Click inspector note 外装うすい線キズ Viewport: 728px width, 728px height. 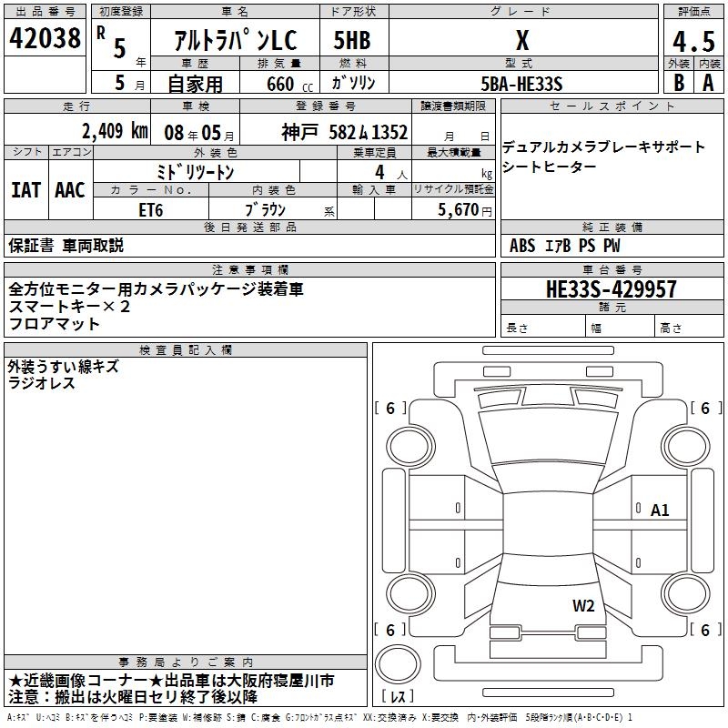pos(64,367)
